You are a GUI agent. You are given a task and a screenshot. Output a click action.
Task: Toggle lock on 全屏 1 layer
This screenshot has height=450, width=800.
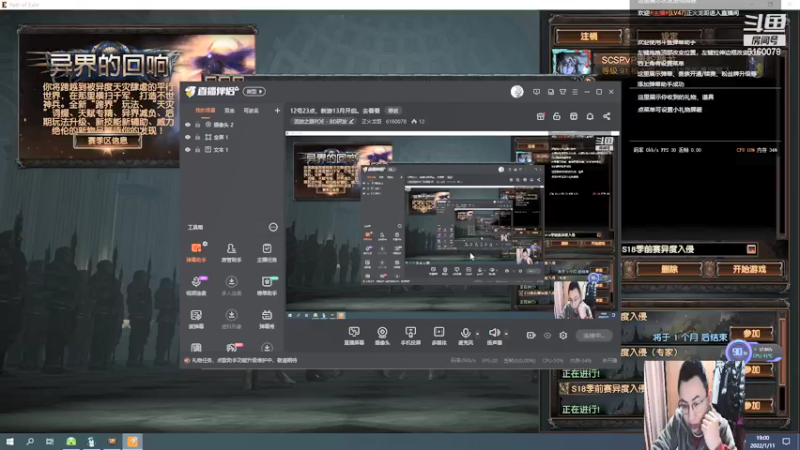[x=198, y=137]
